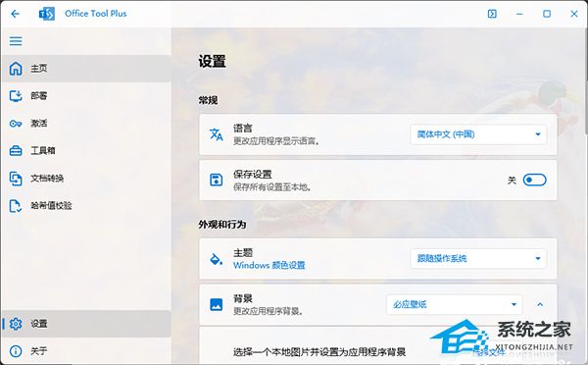
Task: Open the command window icon in title bar
Action: point(492,14)
